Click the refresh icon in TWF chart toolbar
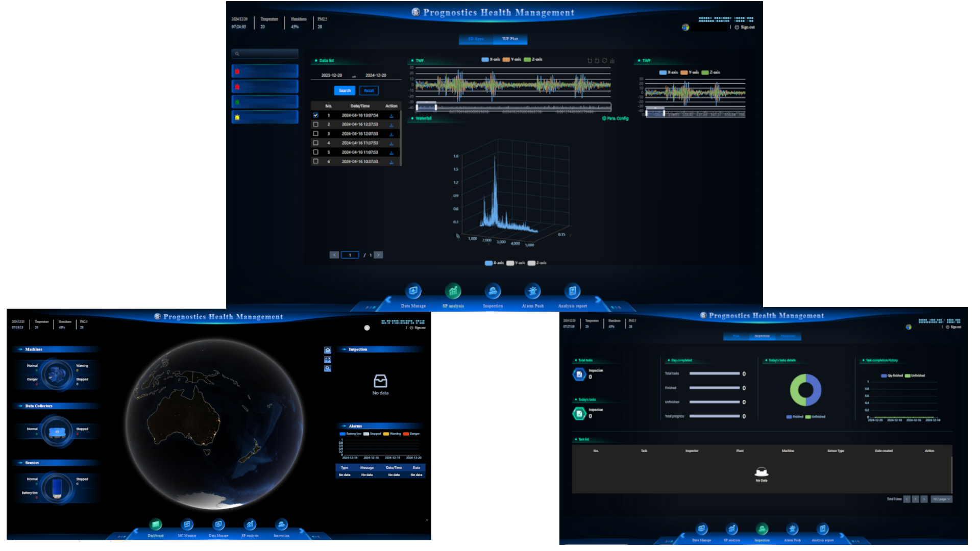 pos(604,61)
